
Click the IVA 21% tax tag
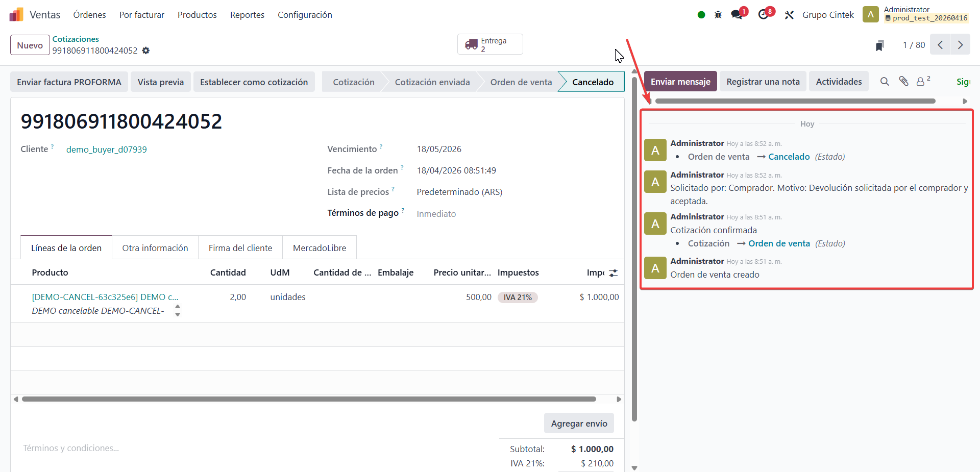[x=518, y=297]
